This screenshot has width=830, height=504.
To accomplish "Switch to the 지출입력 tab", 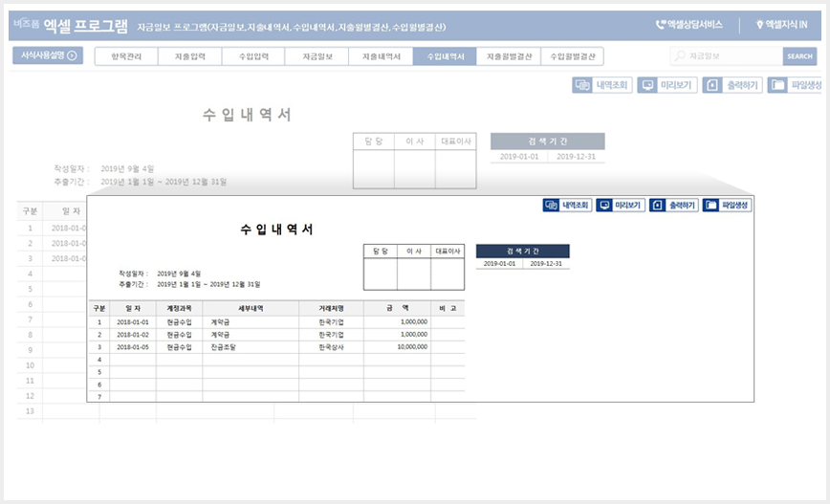I will coord(190,56).
